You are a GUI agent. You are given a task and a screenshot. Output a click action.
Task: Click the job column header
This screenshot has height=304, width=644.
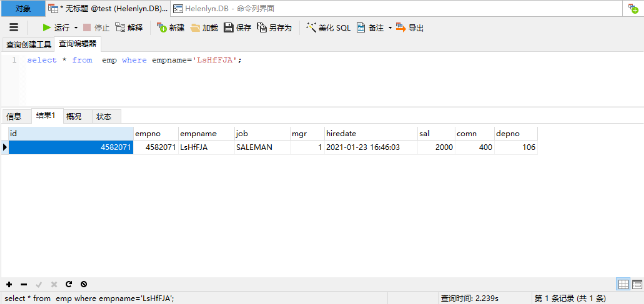click(262, 134)
